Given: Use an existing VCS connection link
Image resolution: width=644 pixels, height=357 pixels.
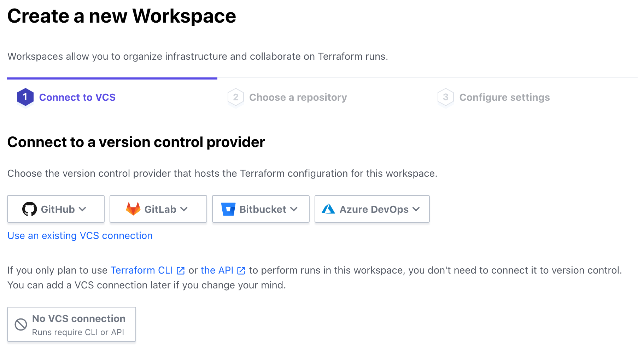Looking at the screenshot, I should tap(80, 236).
